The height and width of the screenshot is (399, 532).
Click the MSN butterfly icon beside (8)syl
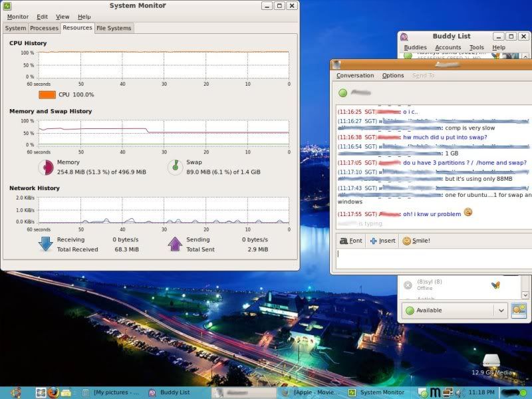point(495,285)
